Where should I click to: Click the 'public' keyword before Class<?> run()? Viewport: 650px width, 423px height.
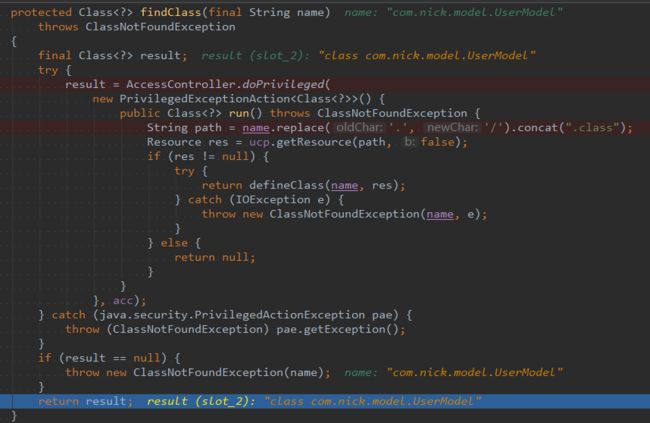point(140,113)
